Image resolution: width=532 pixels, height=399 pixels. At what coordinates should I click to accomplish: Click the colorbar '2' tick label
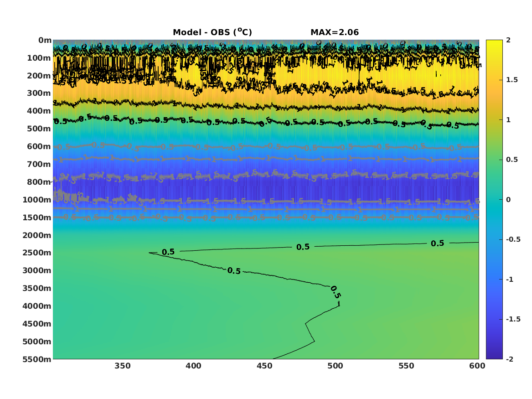(508, 40)
